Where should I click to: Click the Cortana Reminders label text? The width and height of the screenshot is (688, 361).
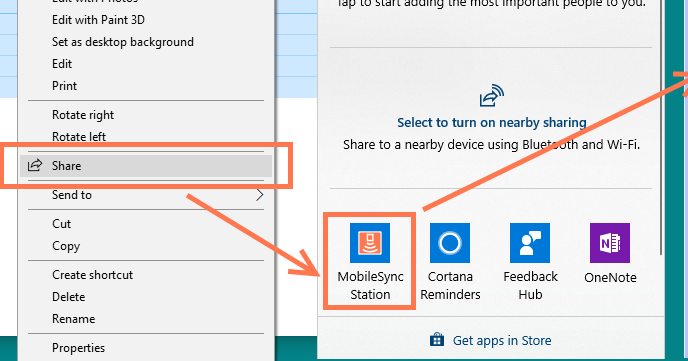coord(450,286)
